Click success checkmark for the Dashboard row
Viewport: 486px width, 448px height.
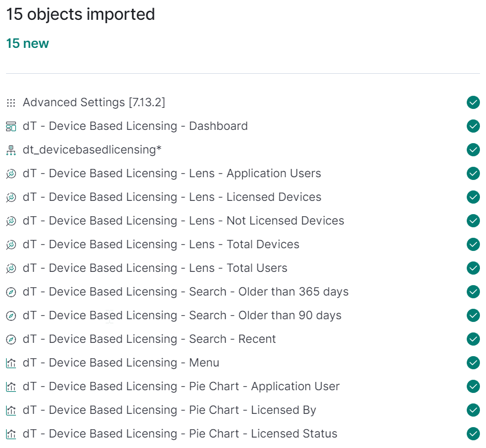click(x=473, y=126)
